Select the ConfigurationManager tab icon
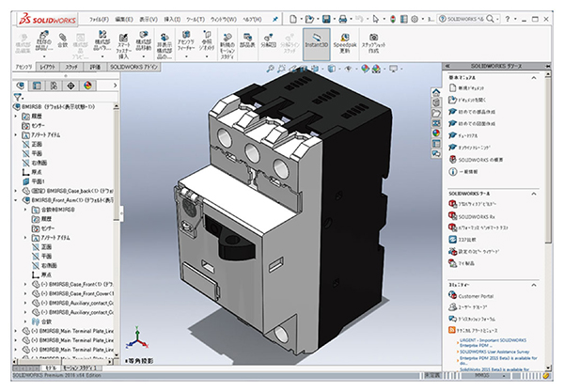The height and width of the screenshot is (392, 564). (x=54, y=86)
